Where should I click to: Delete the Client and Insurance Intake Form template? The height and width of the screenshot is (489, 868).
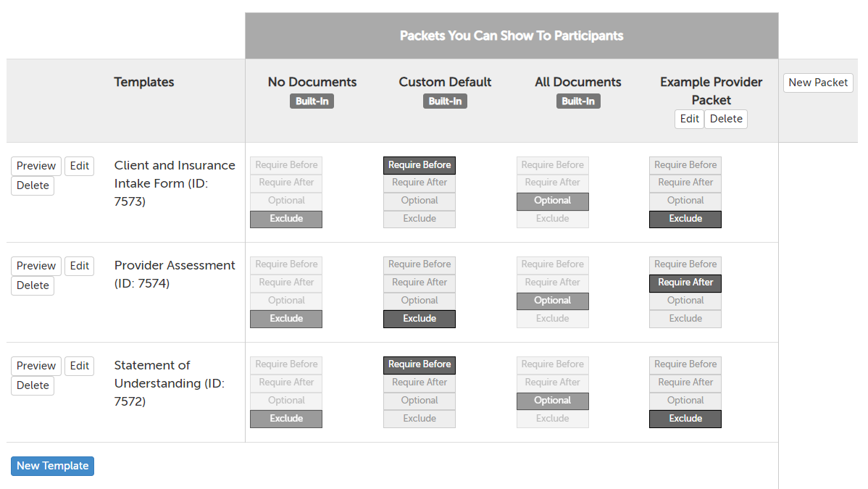[33, 185]
